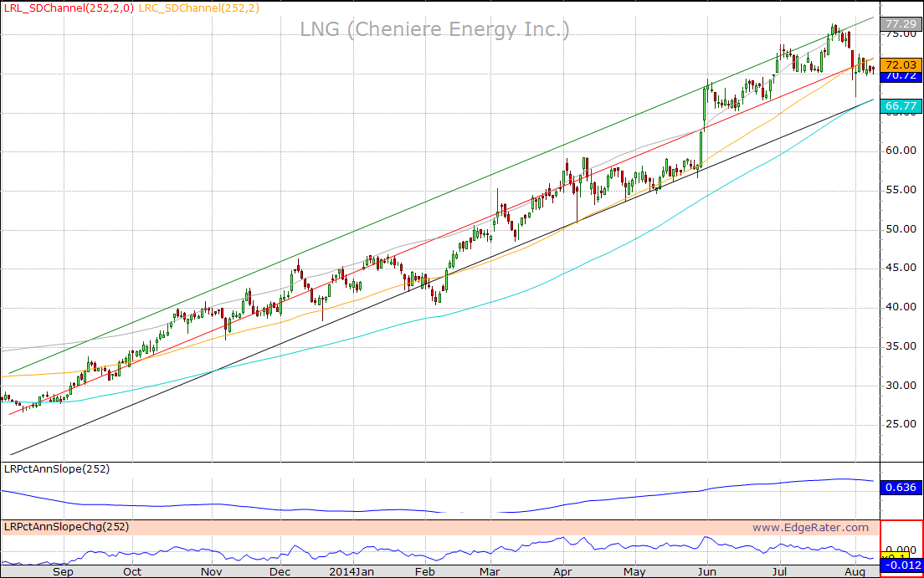Click the 77.29 upper channel price tag
The height and width of the screenshot is (578, 924).
coord(901,24)
